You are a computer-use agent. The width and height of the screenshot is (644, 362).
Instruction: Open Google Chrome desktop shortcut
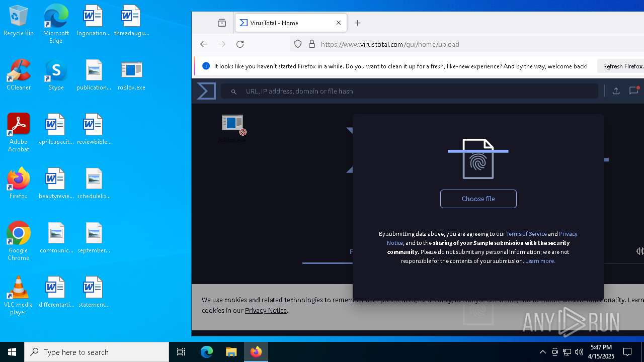click(19, 241)
